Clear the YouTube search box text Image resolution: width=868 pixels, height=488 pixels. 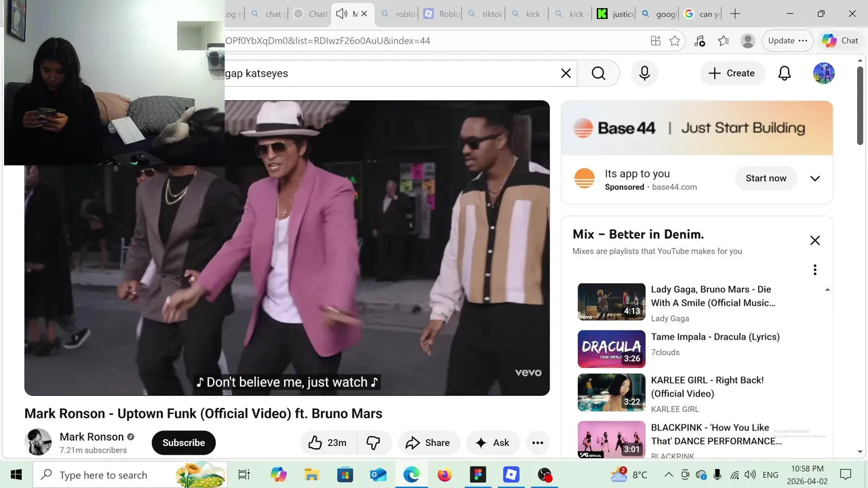566,73
